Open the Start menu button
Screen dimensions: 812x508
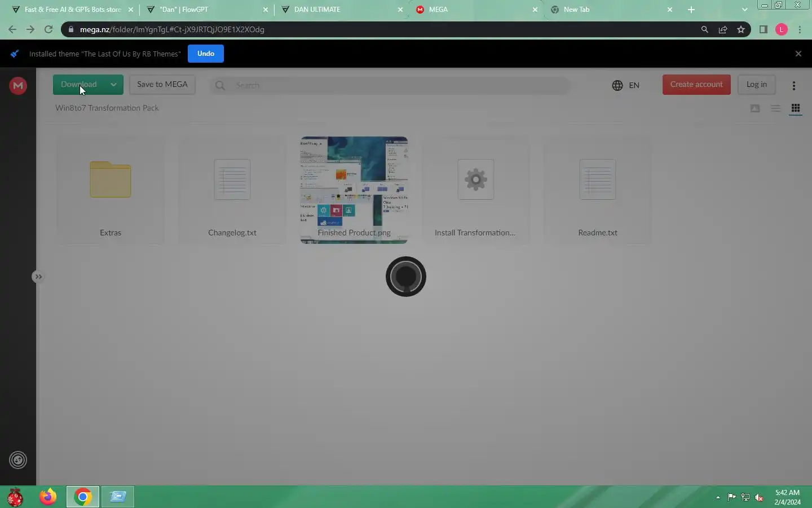click(x=15, y=497)
